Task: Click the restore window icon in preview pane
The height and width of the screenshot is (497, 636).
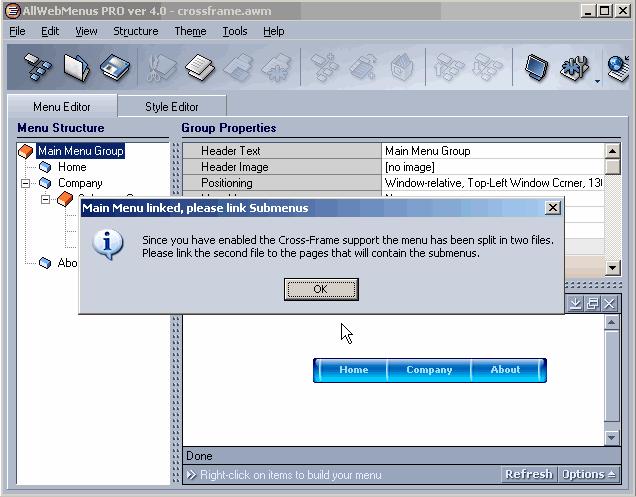Action: (x=592, y=303)
